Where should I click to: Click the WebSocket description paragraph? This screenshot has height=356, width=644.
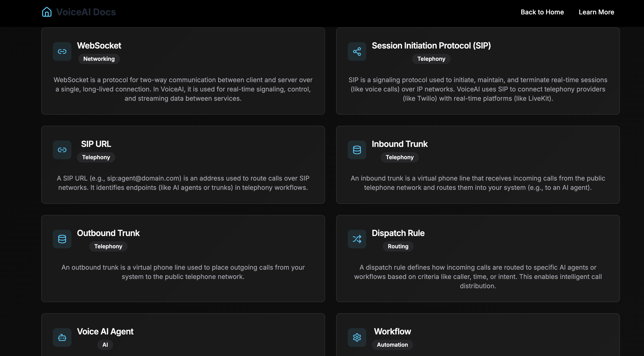183,89
